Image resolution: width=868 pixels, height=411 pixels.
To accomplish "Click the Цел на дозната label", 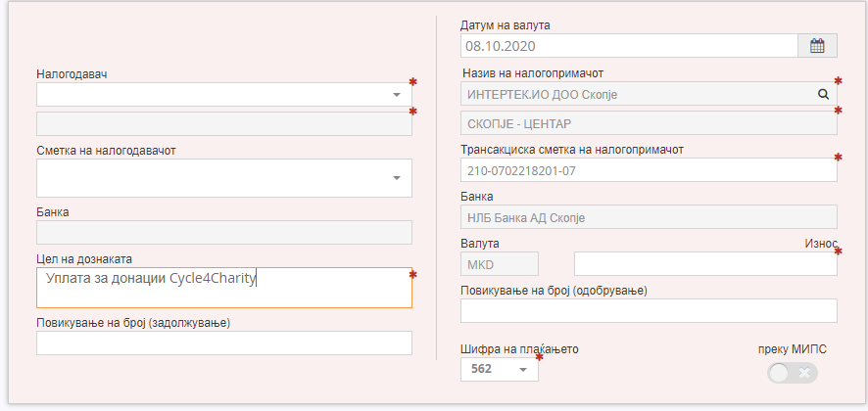I will tap(84, 259).
